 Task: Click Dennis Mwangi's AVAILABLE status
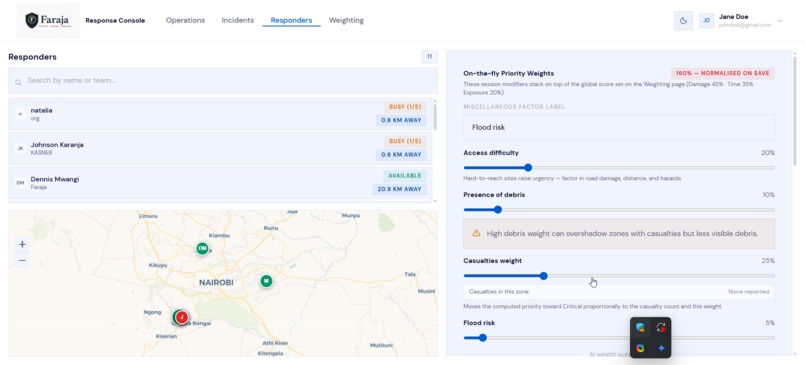click(x=405, y=175)
